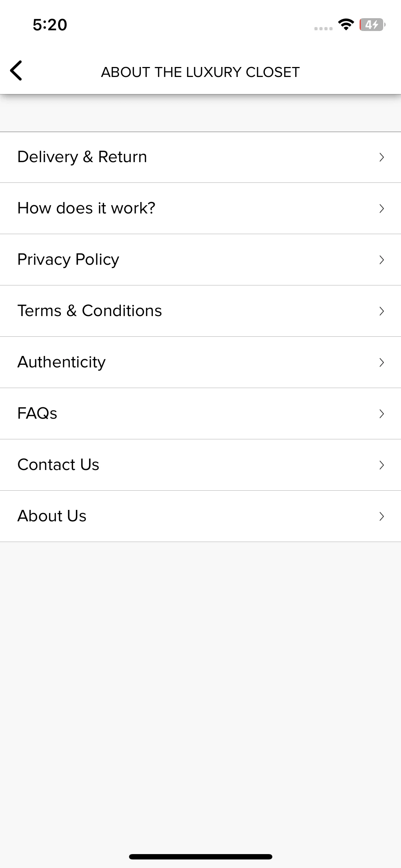This screenshot has width=401, height=868.
Task: Open How does it work?
Action: (x=200, y=208)
